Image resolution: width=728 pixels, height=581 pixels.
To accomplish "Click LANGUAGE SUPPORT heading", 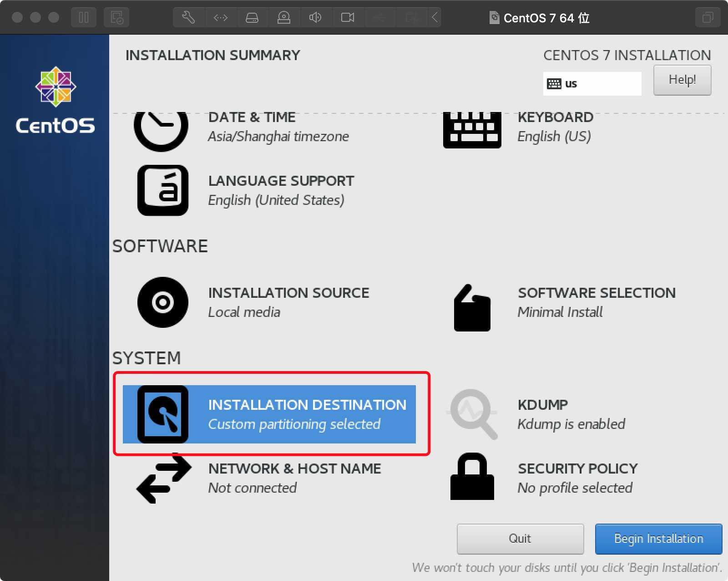I will pos(281,181).
